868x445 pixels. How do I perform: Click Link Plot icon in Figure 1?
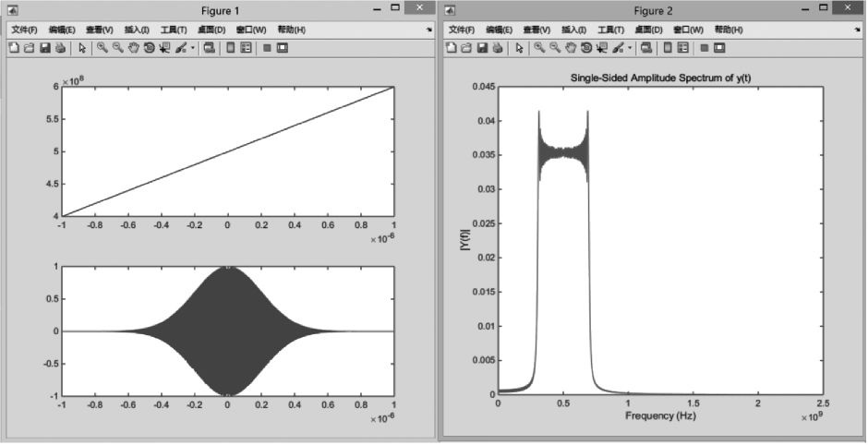pyautogui.click(x=210, y=48)
